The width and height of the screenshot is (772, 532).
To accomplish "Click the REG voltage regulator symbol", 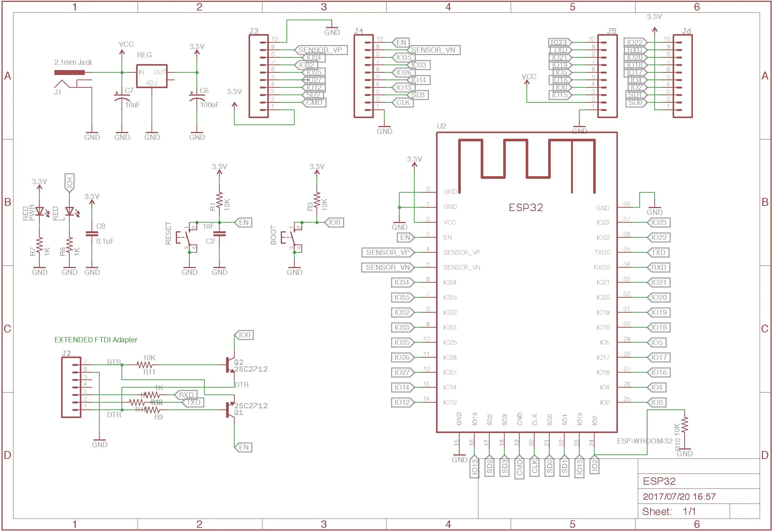I will point(151,76).
